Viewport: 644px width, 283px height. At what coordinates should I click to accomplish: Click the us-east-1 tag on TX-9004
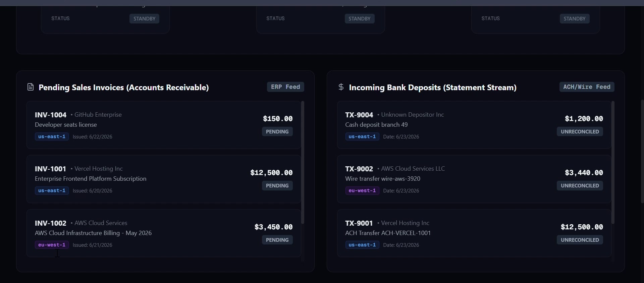362,137
